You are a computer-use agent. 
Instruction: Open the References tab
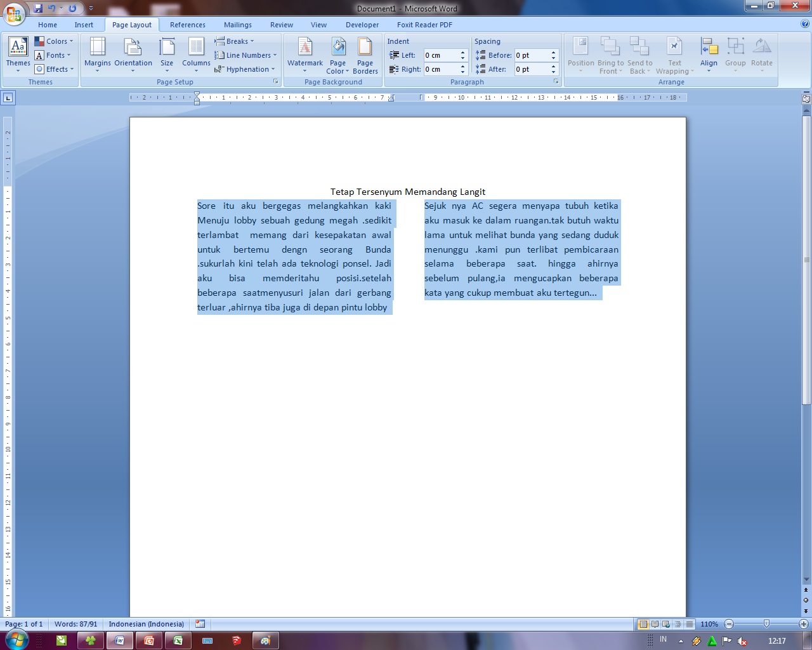tap(187, 25)
